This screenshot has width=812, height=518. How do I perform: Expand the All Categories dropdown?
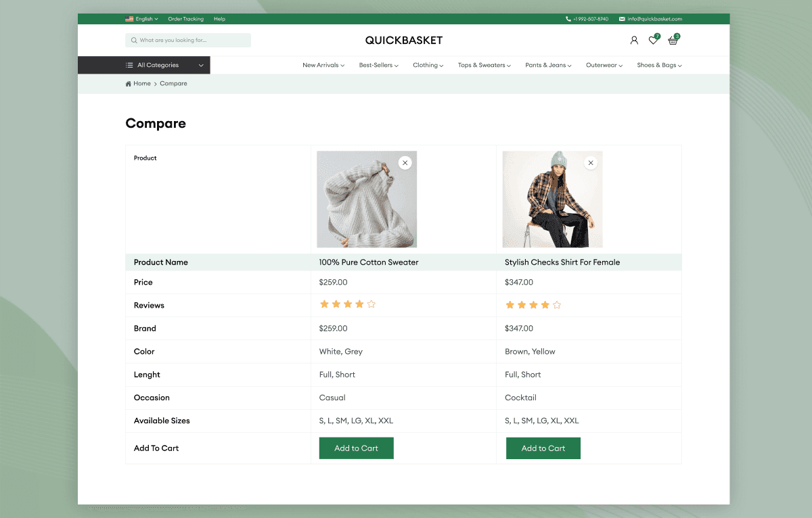201,65
